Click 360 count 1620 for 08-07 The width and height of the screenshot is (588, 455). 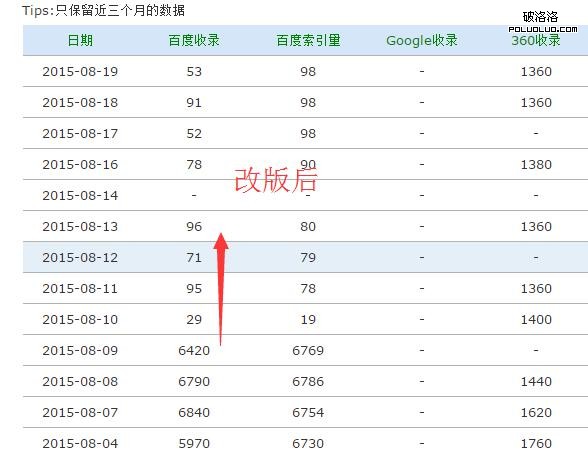coord(536,413)
